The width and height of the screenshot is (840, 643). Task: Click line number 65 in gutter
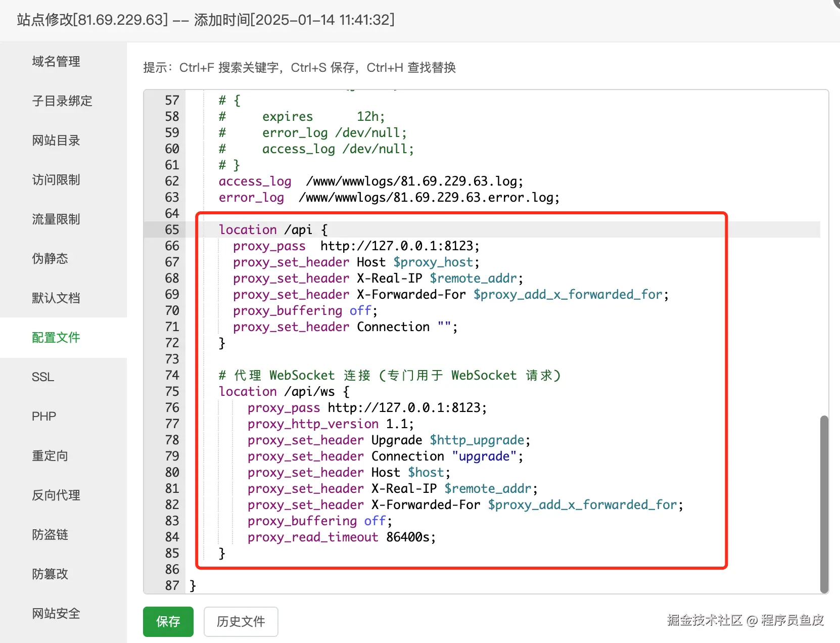pos(172,229)
